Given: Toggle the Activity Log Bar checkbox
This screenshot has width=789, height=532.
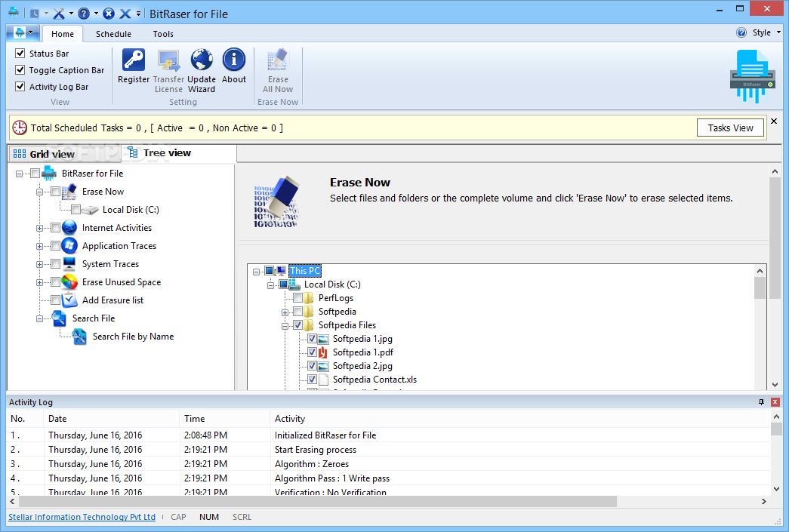Looking at the screenshot, I should point(20,87).
